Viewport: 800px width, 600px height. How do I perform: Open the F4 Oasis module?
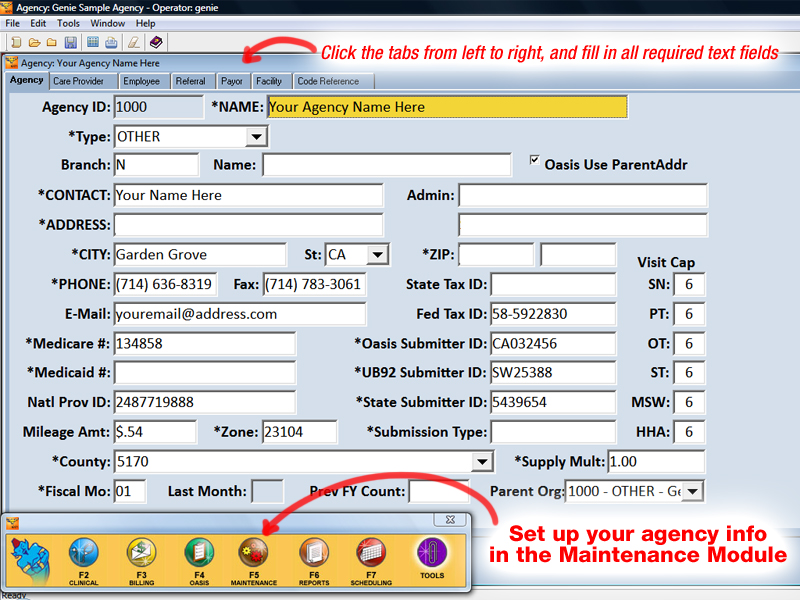pos(199,560)
